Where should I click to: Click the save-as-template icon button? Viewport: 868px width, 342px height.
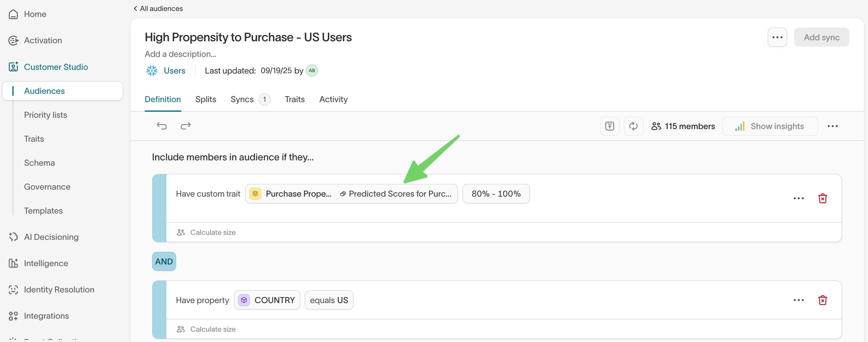[x=609, y=126]
